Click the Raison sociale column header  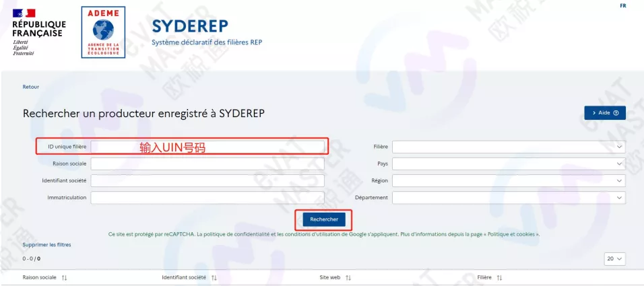point(40,277)
